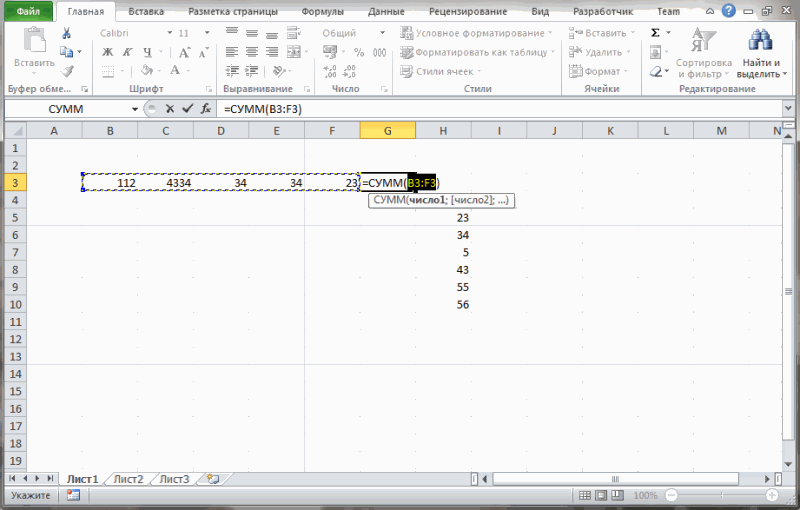Open the Общий number format dropdown

pos(382,33)
